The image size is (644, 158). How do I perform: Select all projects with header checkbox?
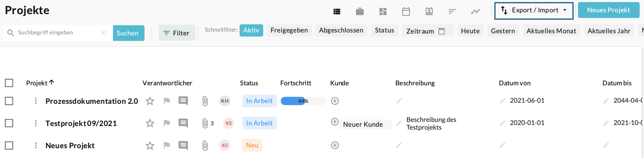(x=9, y=83)
